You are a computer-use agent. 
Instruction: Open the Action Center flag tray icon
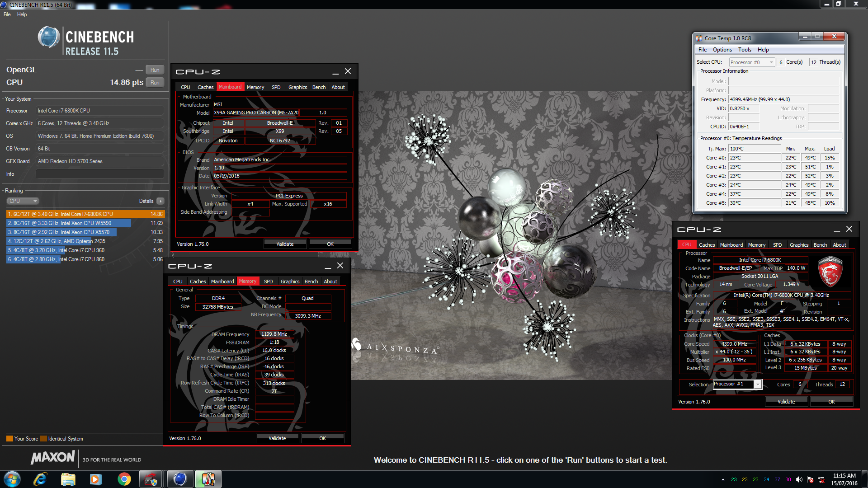(810, 479)
